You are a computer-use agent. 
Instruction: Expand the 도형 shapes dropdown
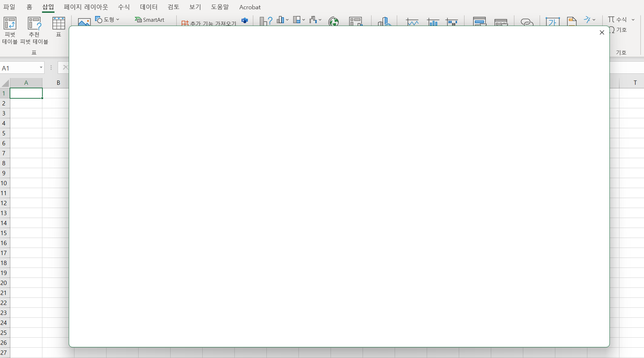118,20
